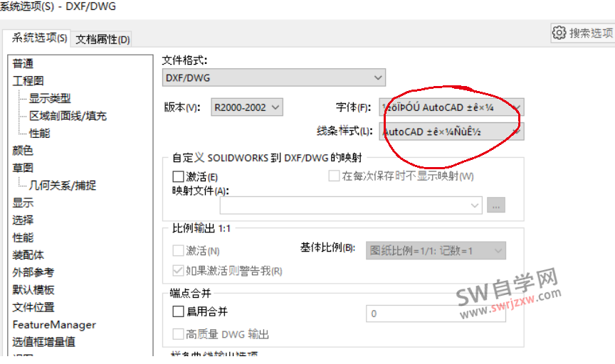
Task: Click the mapping file browse button
Action: click(496, 205)
